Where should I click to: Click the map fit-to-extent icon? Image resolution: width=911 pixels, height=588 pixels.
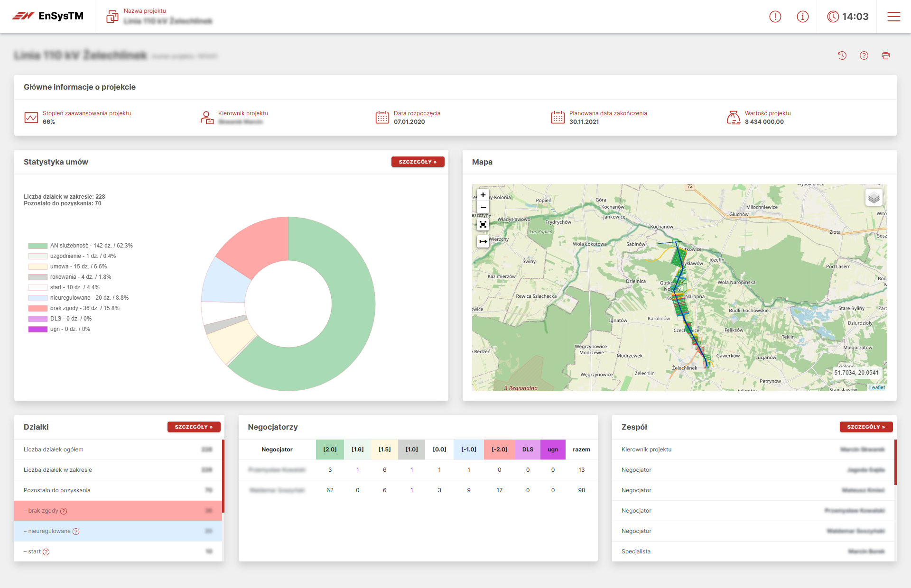pyautogui.click(x=483, y=224)
